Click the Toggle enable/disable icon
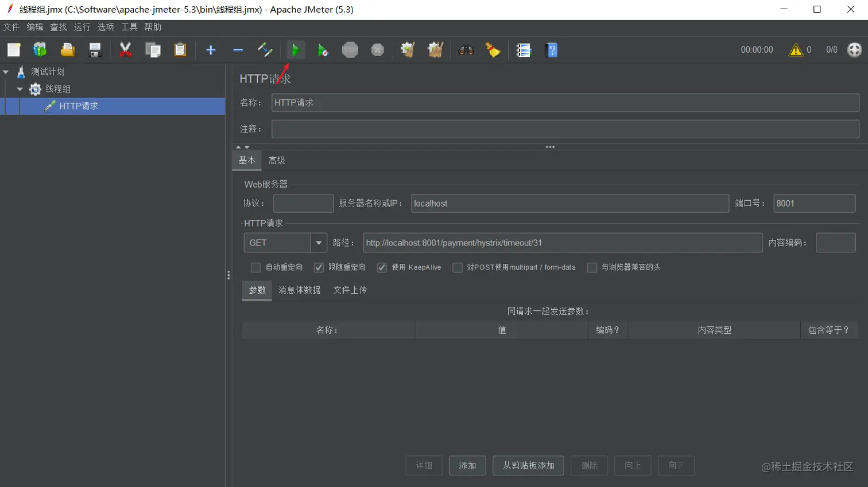868x487 pixels. [265, 50]
